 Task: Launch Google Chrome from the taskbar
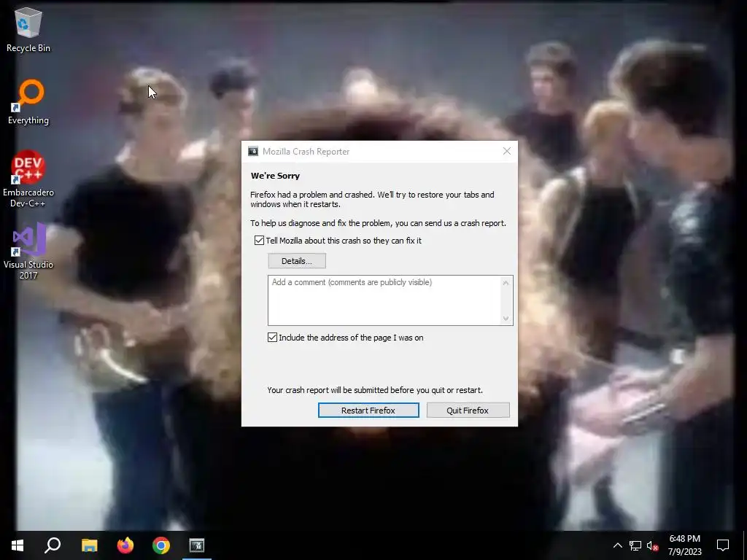tap(161, 545)
